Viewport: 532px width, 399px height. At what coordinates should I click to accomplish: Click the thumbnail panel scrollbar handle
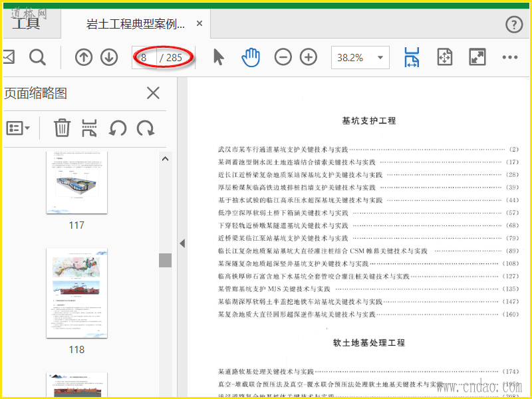(165, 260)
